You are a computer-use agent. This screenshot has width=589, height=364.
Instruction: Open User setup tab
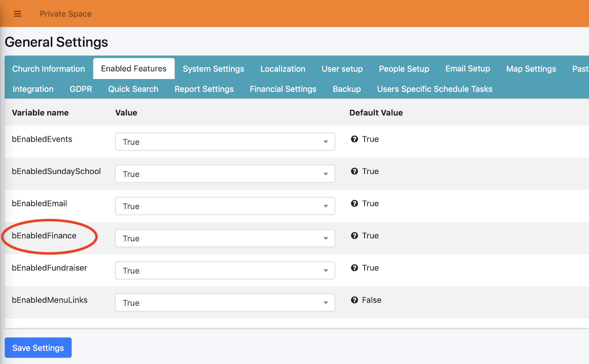pos(342,68)
